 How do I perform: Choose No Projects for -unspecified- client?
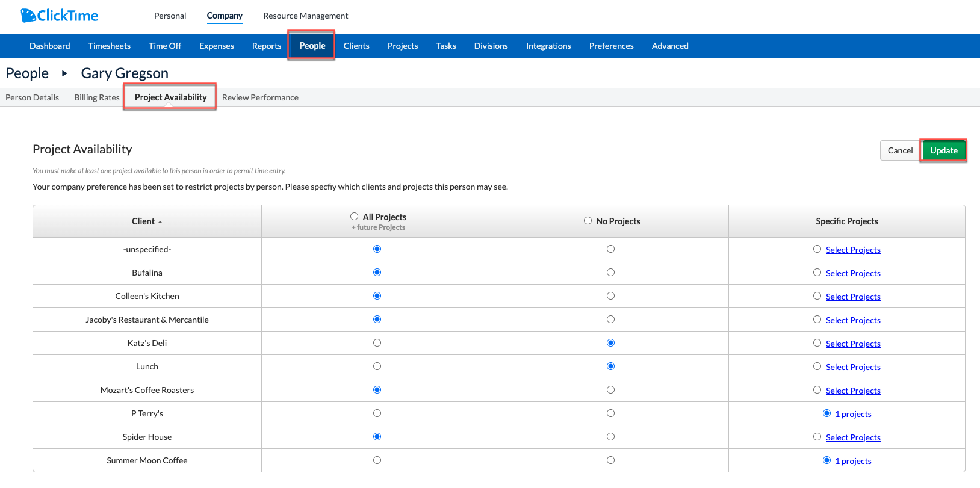pyautogui.click(x=610, y=249)
